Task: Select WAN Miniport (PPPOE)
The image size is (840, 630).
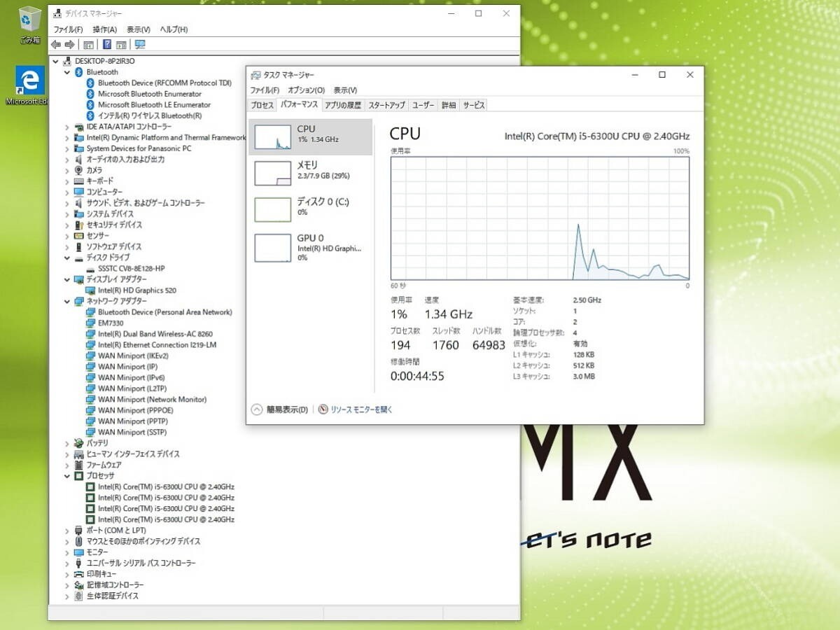Action: 136,411
